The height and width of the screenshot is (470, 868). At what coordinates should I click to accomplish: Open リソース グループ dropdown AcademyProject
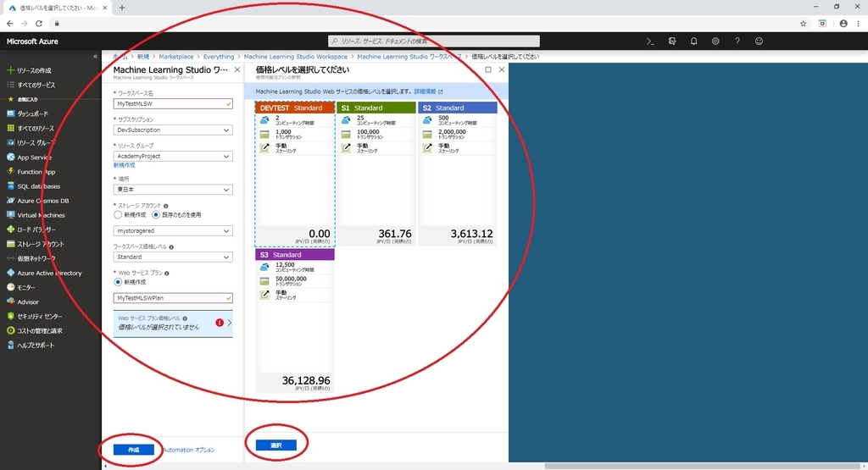[x=173, y=157]
